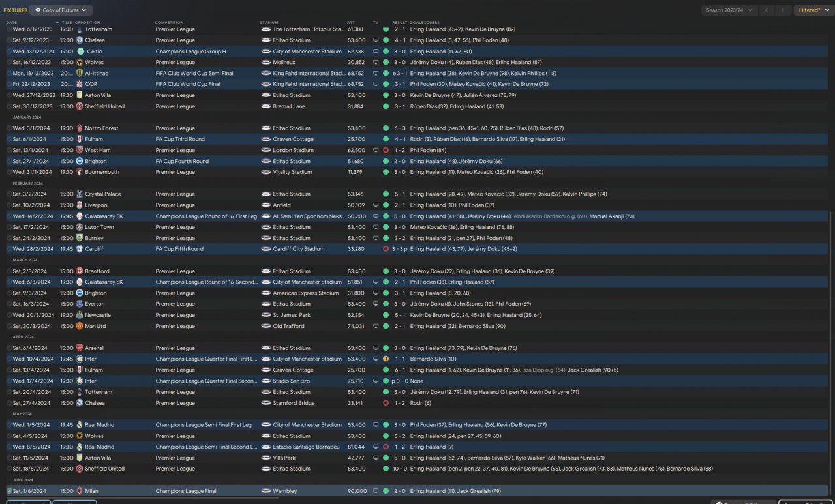Click the vertical scrollbar of the fixtures list
This screenshot has width=835, height=504.
pyautogui.click(x=830, y=352)
